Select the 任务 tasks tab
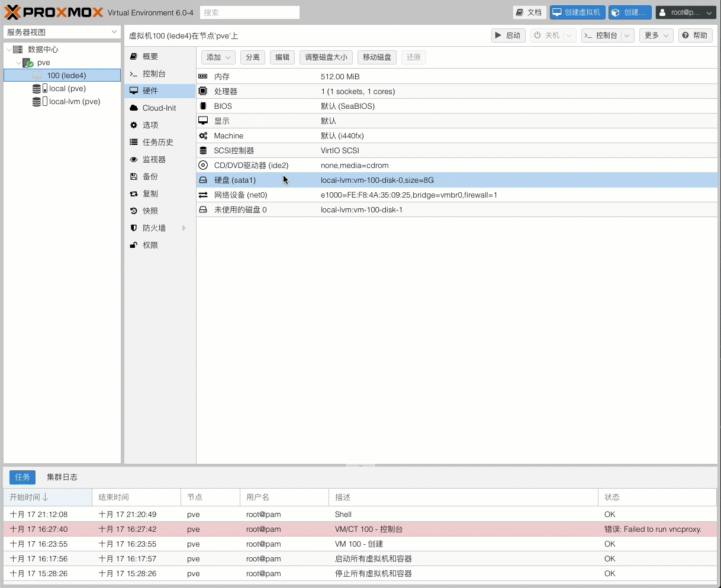Viewport: 721px width, 588px height. coord(22,477)
